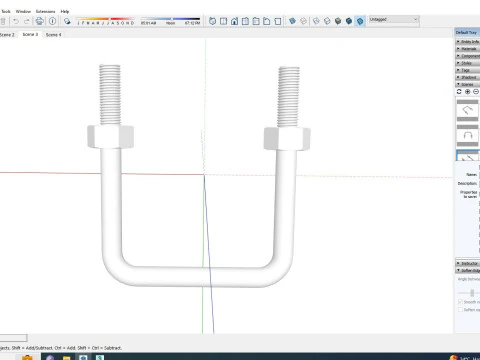Expand the Tags panel
The image size is (480, 360).
468,70
